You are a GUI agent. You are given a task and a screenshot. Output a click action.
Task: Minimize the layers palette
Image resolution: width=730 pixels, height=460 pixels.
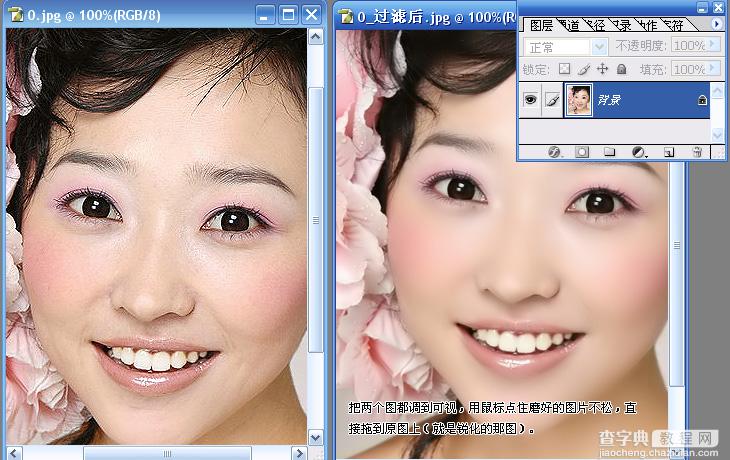[703, 7]
